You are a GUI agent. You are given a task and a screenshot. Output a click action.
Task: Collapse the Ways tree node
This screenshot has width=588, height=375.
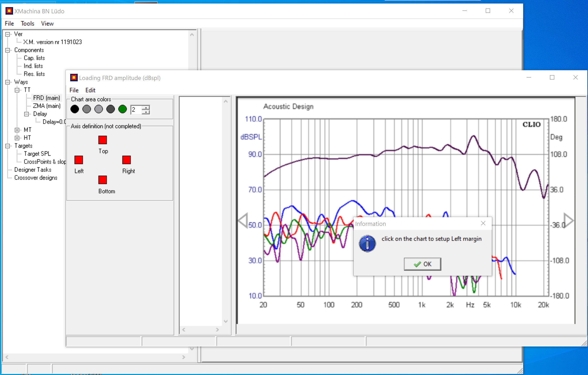[8, 82]
